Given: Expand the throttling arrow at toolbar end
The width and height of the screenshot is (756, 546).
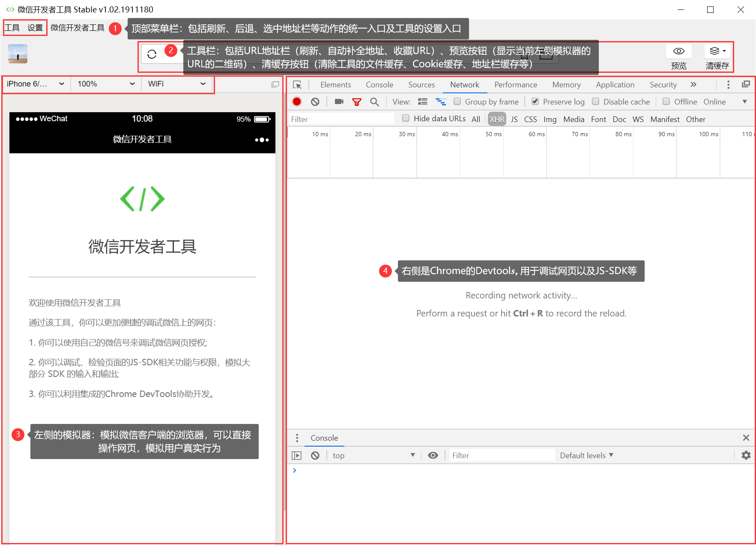Looking at the screenshot, I should [744, 102].
